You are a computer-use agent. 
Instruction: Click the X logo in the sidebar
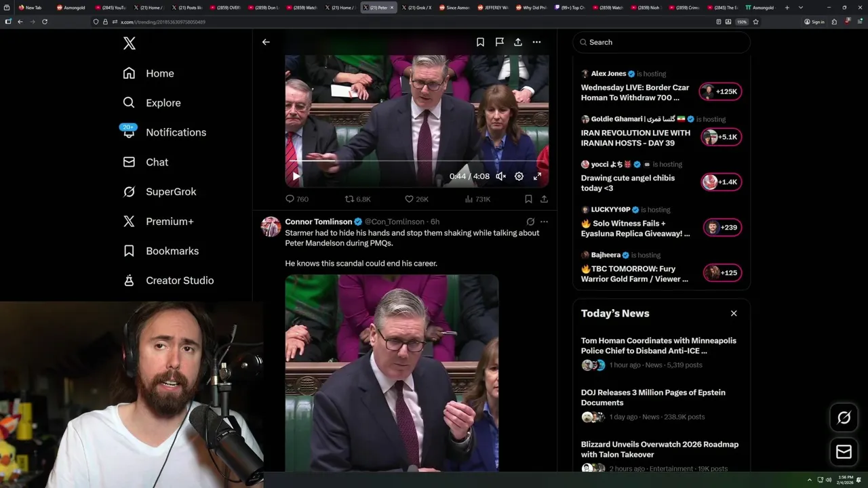(x=130, y=43)
